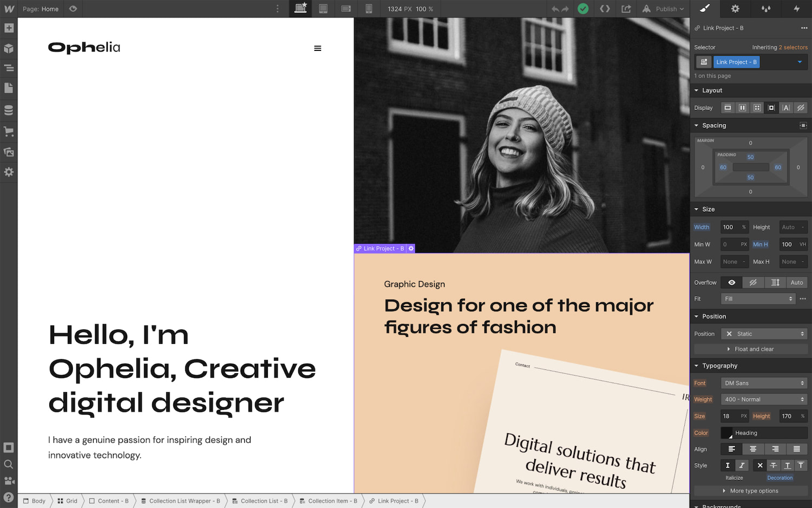Open the Publish dropdown
The image size is (812, 508).
[x=663, y=9]
